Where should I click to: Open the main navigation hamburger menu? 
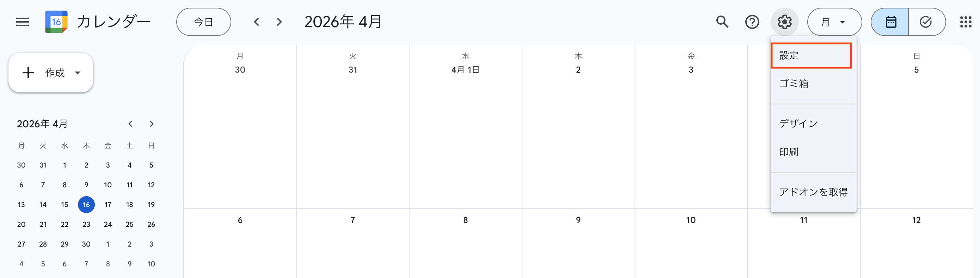[22, 22]
